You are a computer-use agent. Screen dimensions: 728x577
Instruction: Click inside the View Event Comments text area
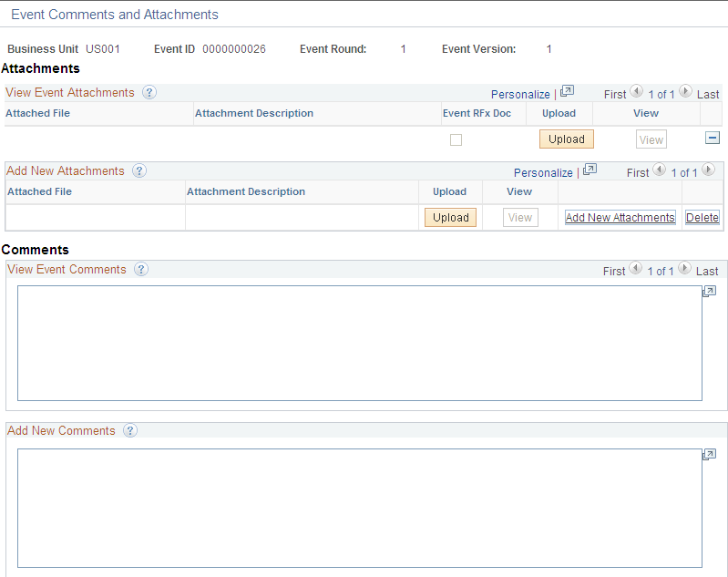[360, 344]
